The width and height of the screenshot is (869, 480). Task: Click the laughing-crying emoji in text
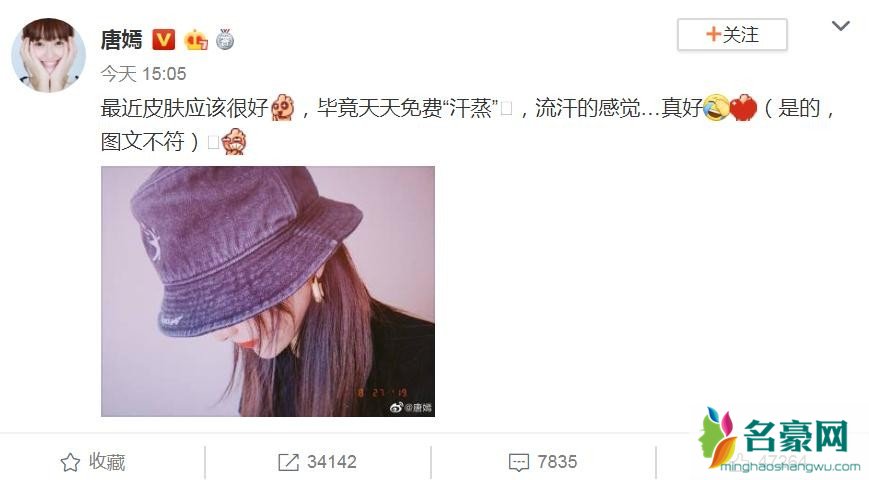716,108
